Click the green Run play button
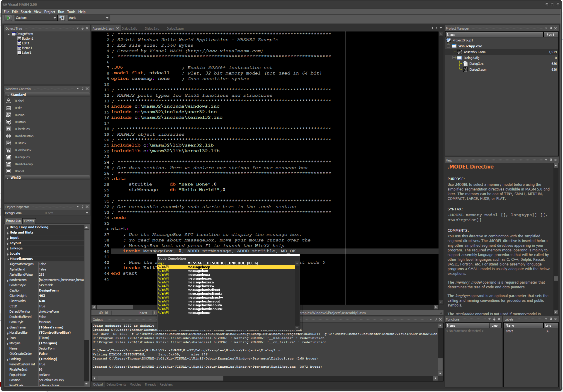The image size is (563, 392). click(8, 18)
